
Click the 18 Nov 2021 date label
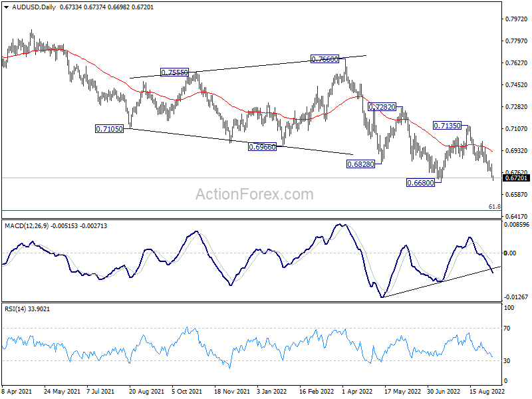[x=231, y=392]
